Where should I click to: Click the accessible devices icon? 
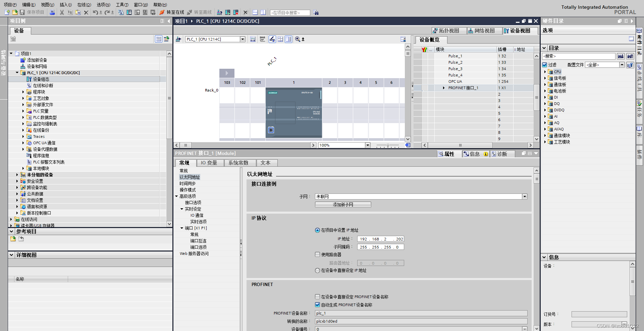(220, 12)
